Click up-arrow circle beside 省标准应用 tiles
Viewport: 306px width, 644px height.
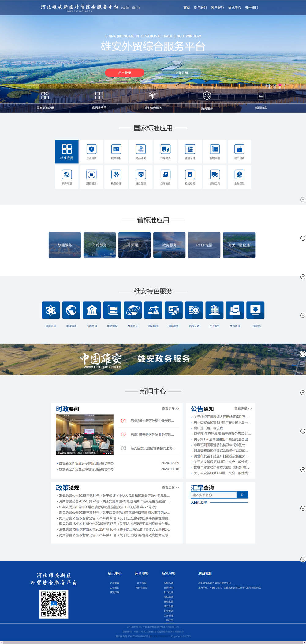pos(303,238)
